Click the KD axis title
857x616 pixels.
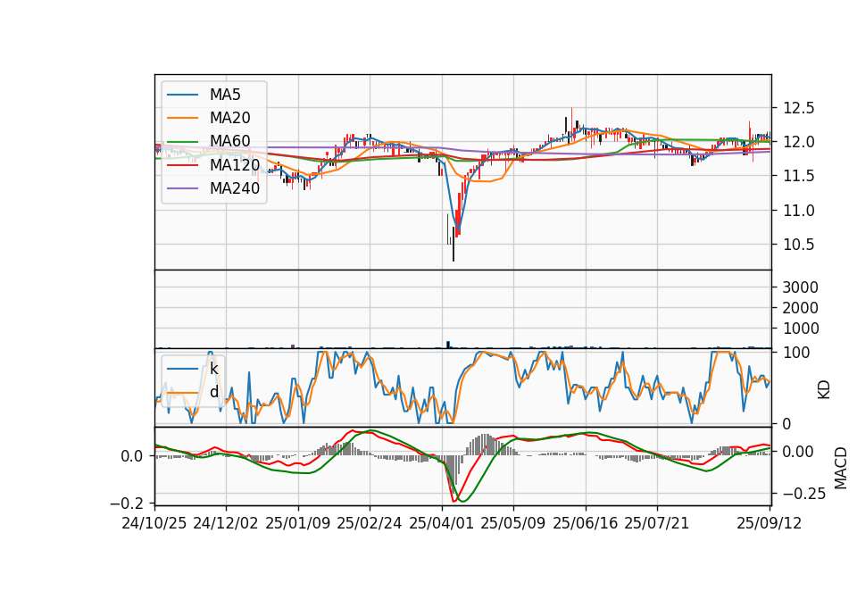click(824, 389)
